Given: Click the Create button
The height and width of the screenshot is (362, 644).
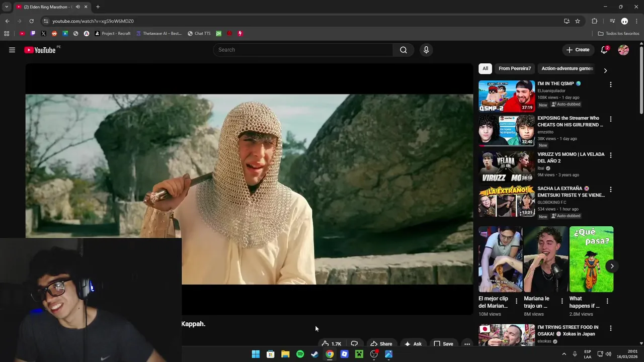Looking at the screenshot, I should click(578, 50).
